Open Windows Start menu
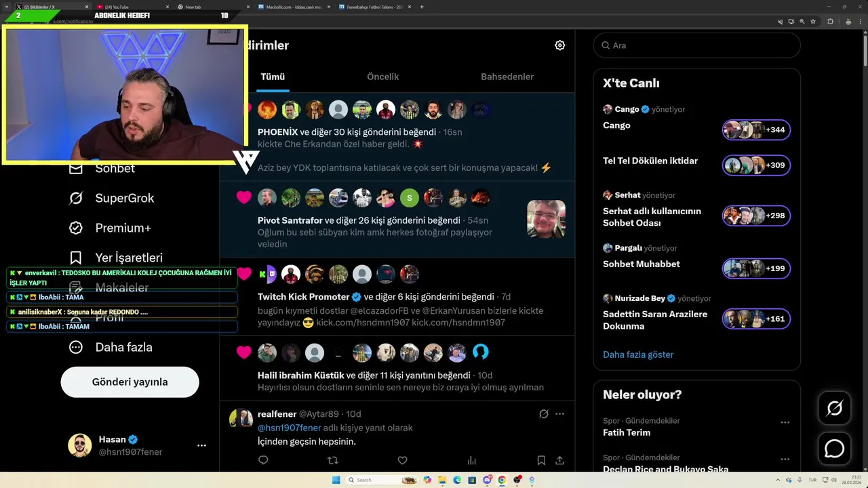The height and width of the screenshot is (488, 868). (x=335, y=480)
